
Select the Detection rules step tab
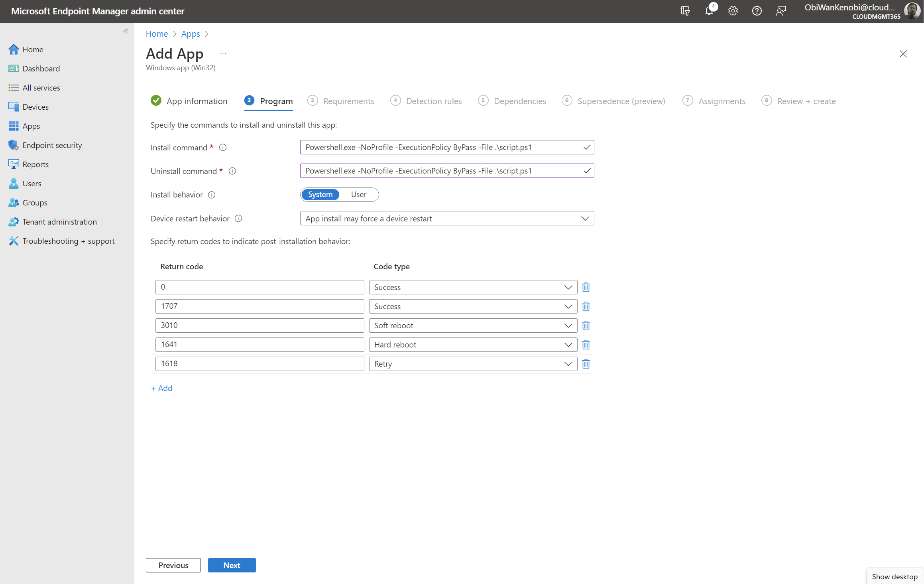426,101
